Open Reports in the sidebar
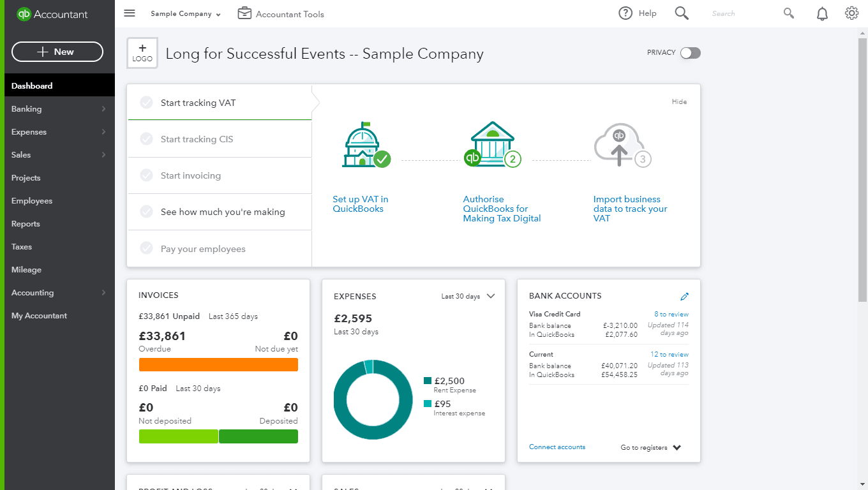The width and height of the screenshot is (868, 490). click(26, 224)
